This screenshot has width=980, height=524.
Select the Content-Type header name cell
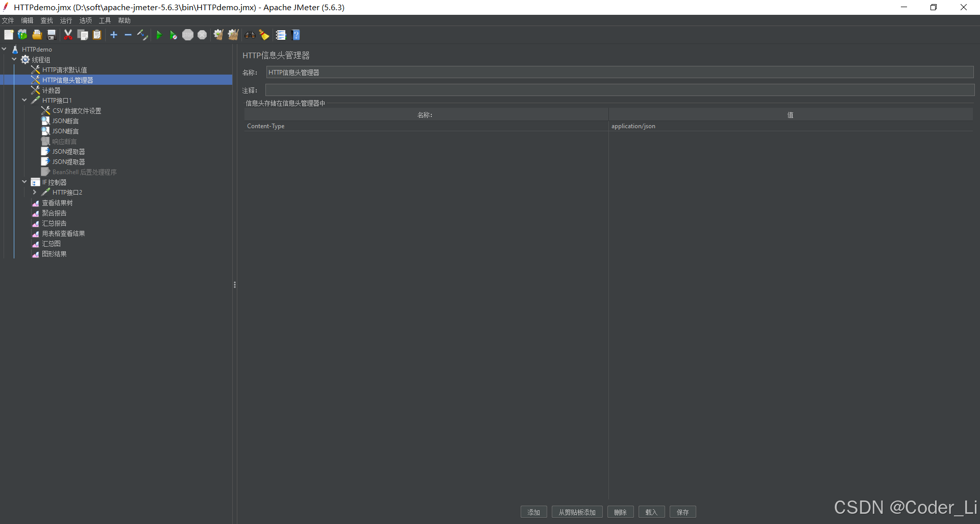[426, 126]
